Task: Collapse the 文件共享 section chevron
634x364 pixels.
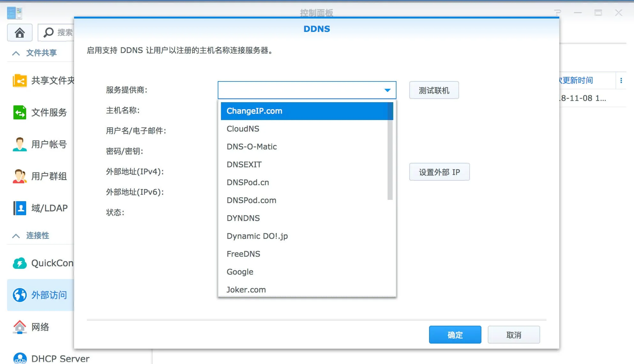Action: pyautogui.click(x=16, y=53)
